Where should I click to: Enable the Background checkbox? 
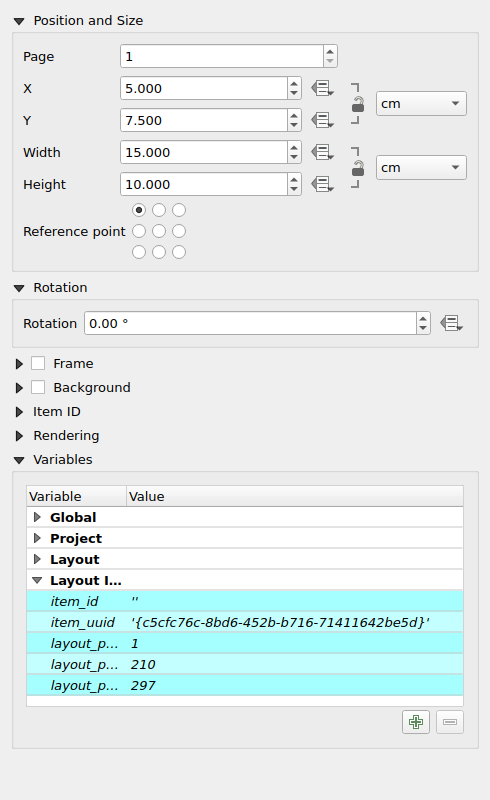click(38, 387)
